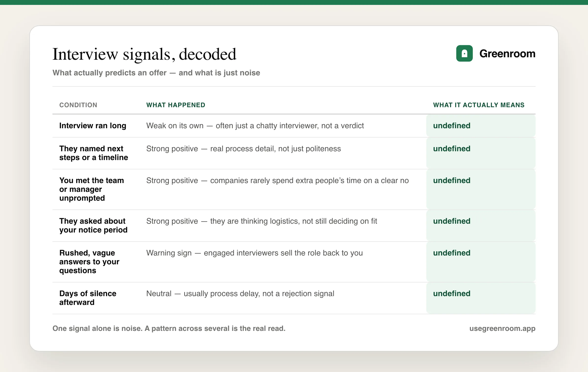Viewport: 588px width, 372px height.
Task: Click undefined cell for Days of silence
Action: coord(481,298)
